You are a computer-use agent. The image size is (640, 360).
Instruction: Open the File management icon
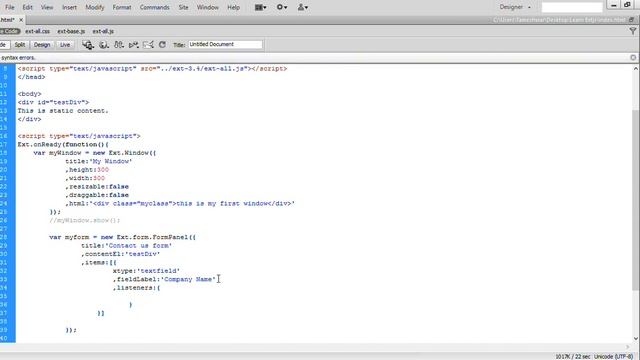119,45
